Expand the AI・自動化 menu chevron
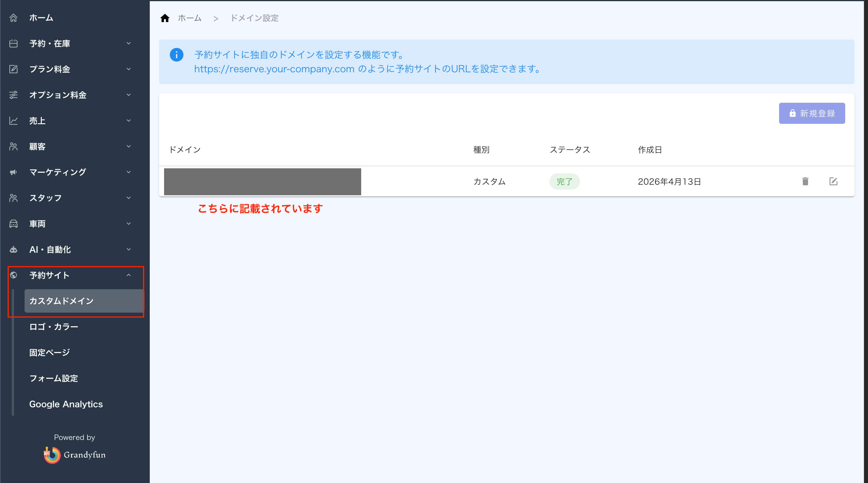The image size is (868, 483). pyautogui.click(x=129, y=249)
